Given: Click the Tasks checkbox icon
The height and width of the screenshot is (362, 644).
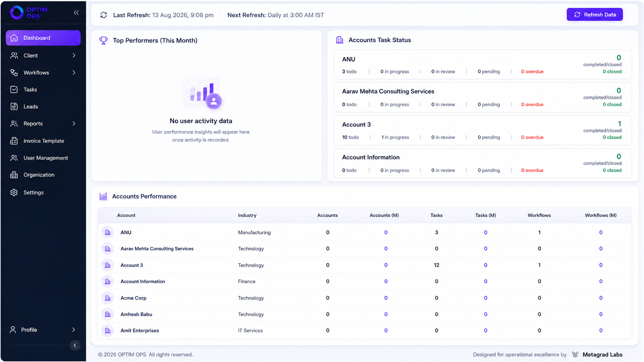Looking at the screenshot, I should [x=14, y=89].
